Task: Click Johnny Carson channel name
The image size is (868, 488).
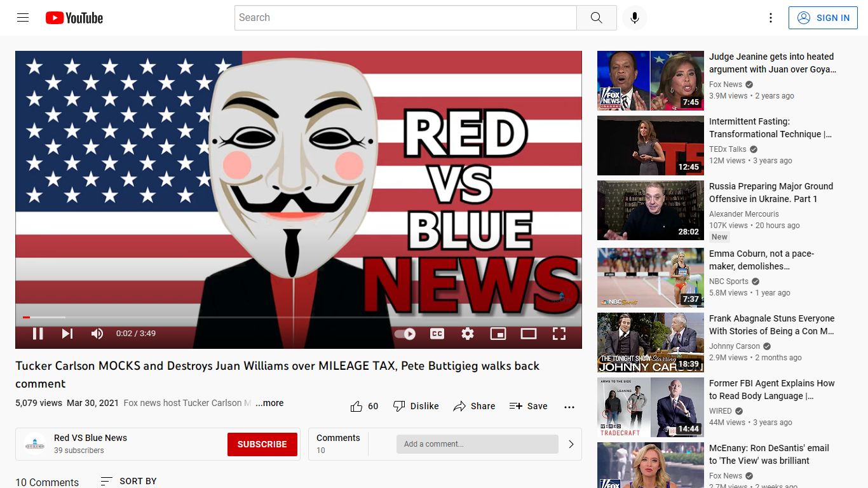Action: 735,346
